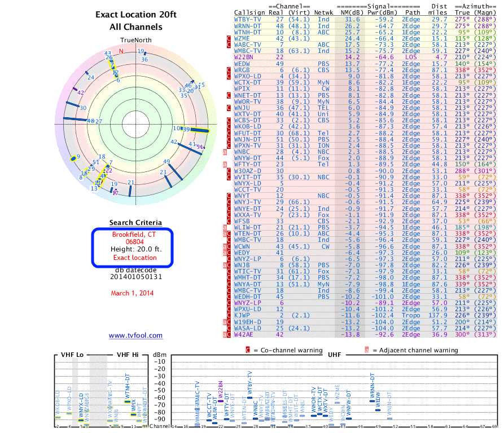Select the channel 9 marker on radar plot
504x433 pixels.
(x=74, y=158)
